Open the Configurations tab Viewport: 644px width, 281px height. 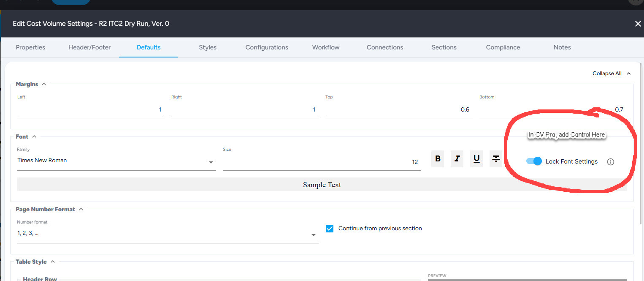coord(267,47)
